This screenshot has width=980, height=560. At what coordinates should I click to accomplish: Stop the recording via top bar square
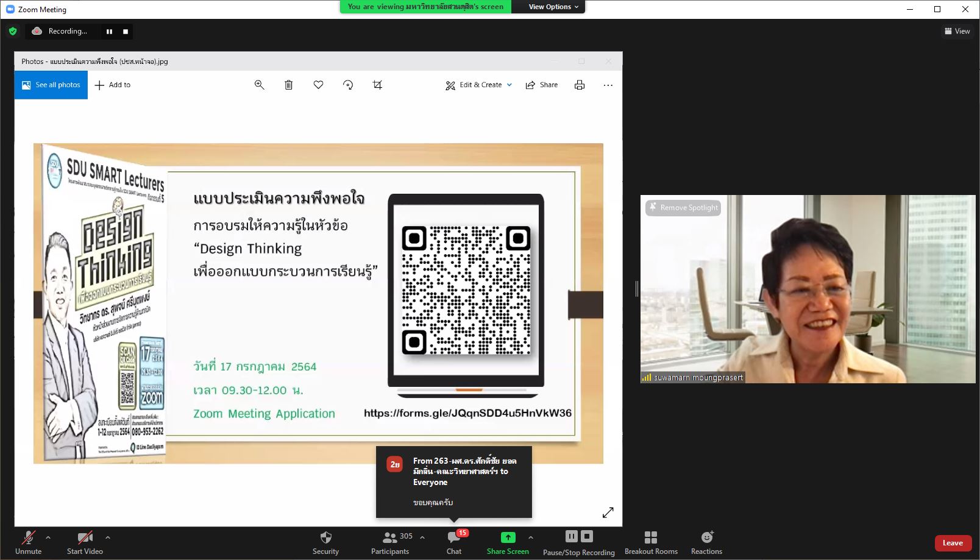[126, 32]
